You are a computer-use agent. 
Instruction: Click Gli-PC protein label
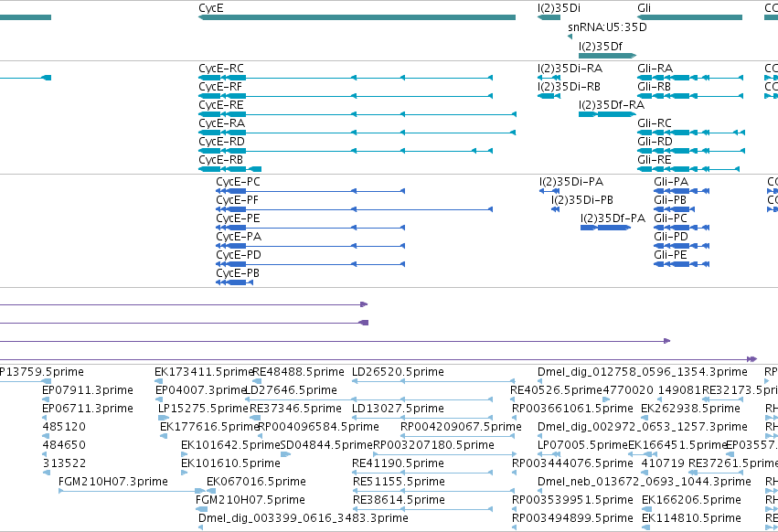point(671,218)
